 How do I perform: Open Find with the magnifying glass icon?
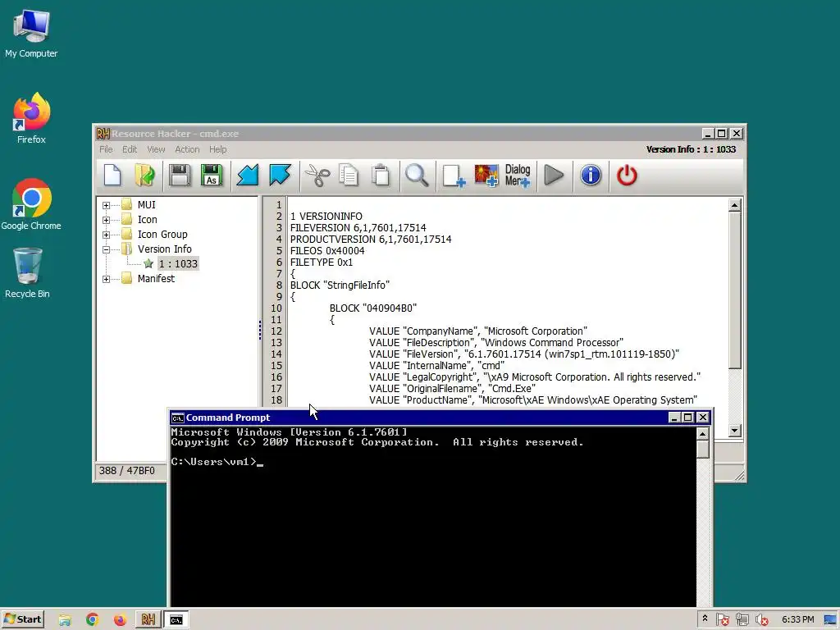417,176
